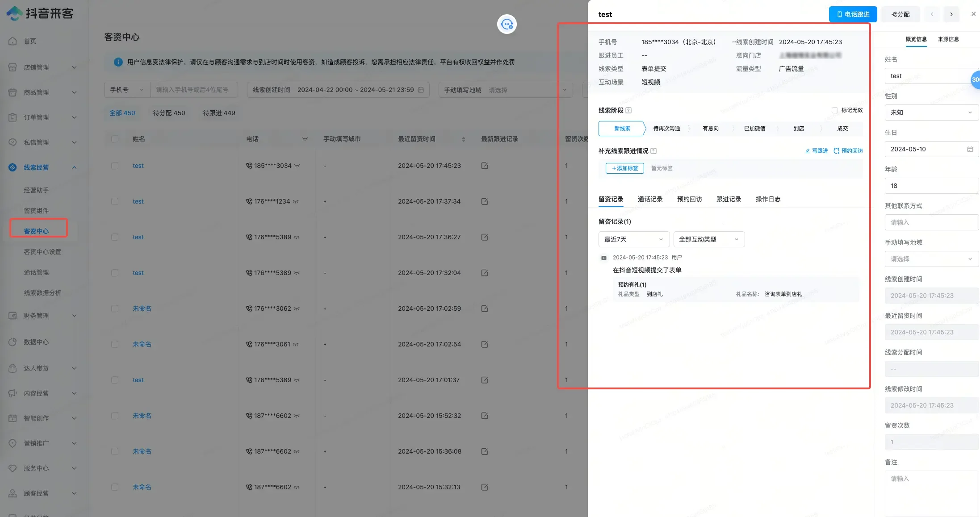Image resolution: width=980 pixels, height=517 pixels.
Task: Check the row with time 15:52:32
Action: point(115,416)
